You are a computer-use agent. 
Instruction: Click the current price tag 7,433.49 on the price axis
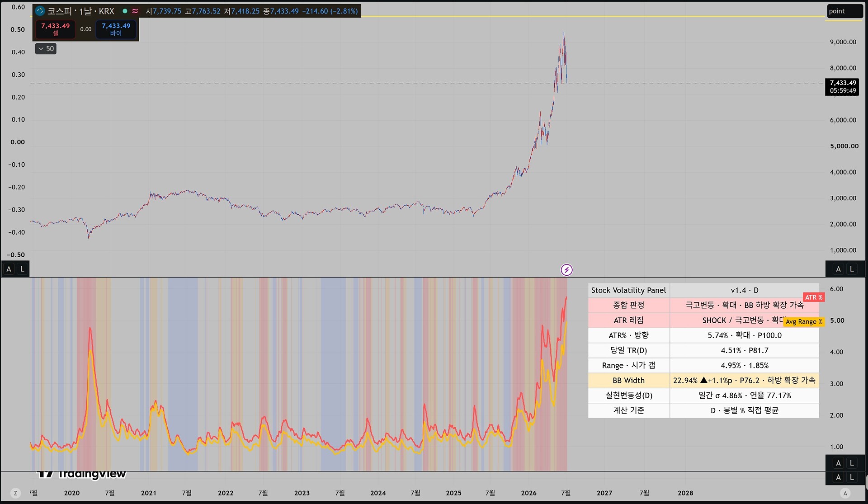(x=843, y=86)
